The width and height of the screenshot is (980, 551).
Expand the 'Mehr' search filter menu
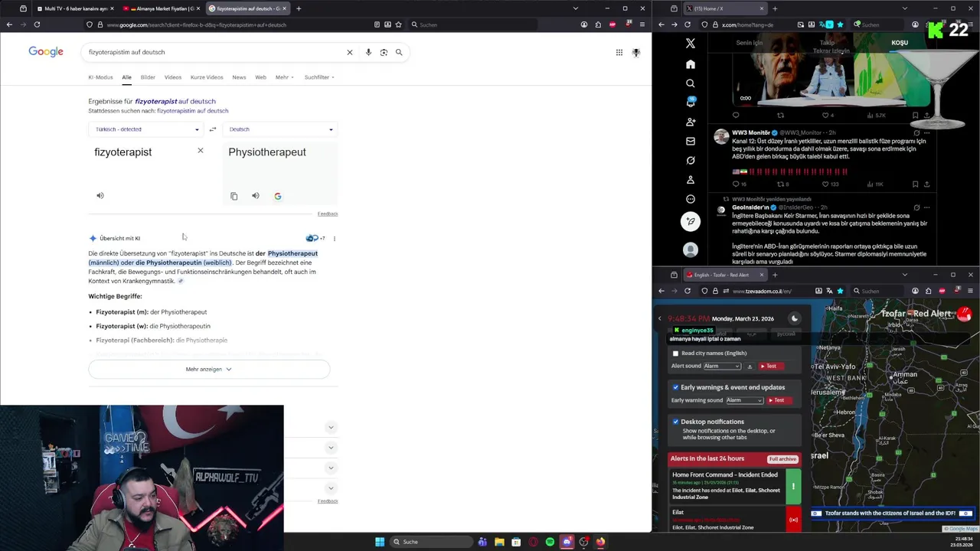pyautogui.click(x=284, y=77)
